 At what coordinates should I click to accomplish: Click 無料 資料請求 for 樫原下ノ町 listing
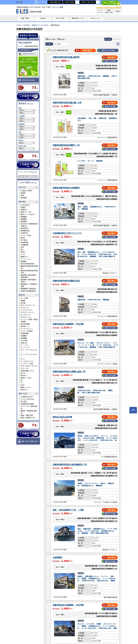pyautogui.click(x=110, y=145)
